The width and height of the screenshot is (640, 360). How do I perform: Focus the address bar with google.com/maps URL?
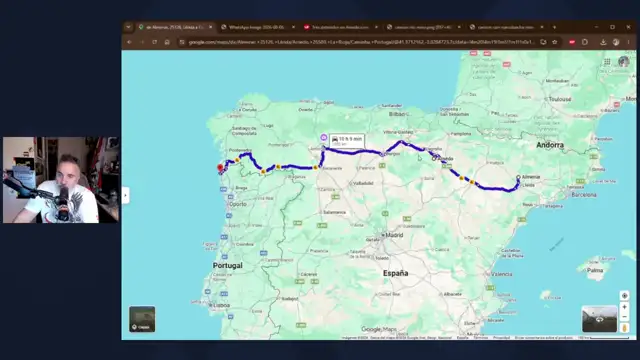click(x=361, y=42)
